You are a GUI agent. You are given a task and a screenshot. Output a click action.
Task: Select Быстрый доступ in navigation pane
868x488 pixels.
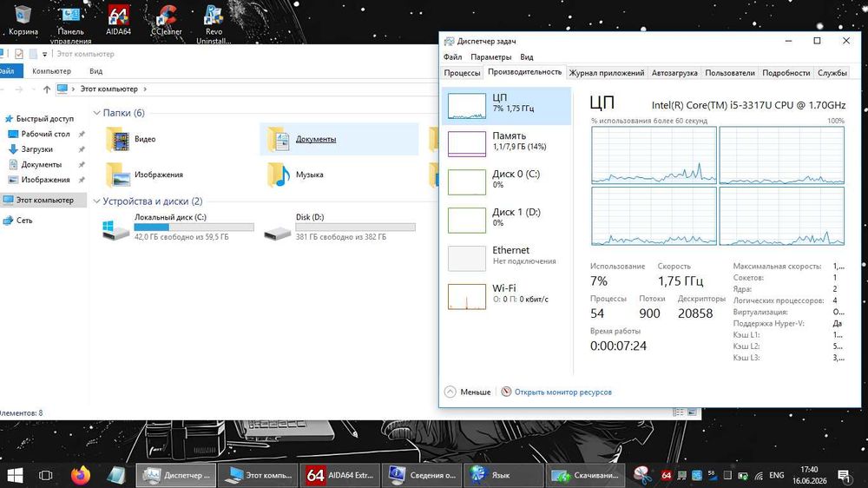(x=39, y=119)
